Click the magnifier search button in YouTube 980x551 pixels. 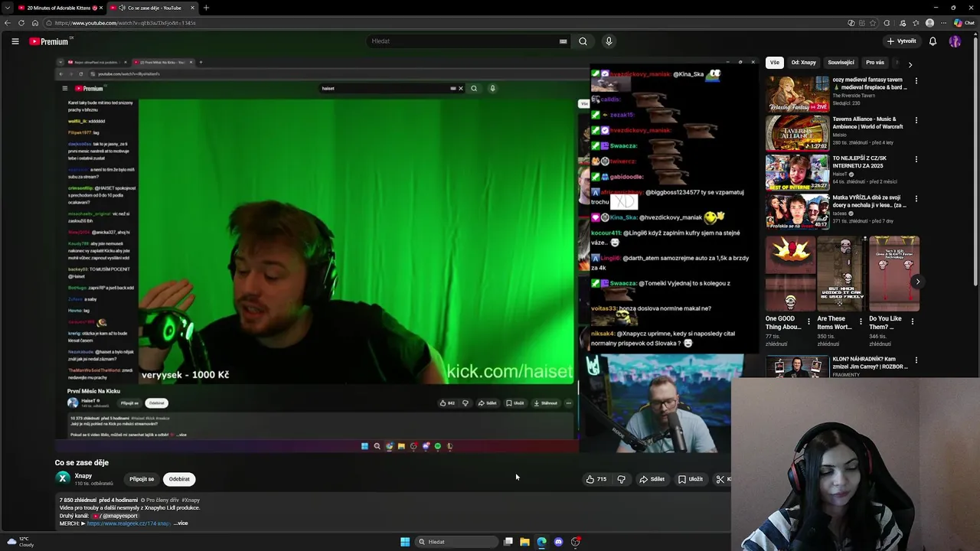tap(583, 41)
